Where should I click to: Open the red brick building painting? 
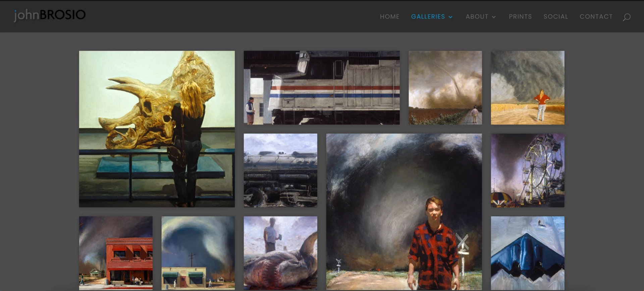point(116,253)
